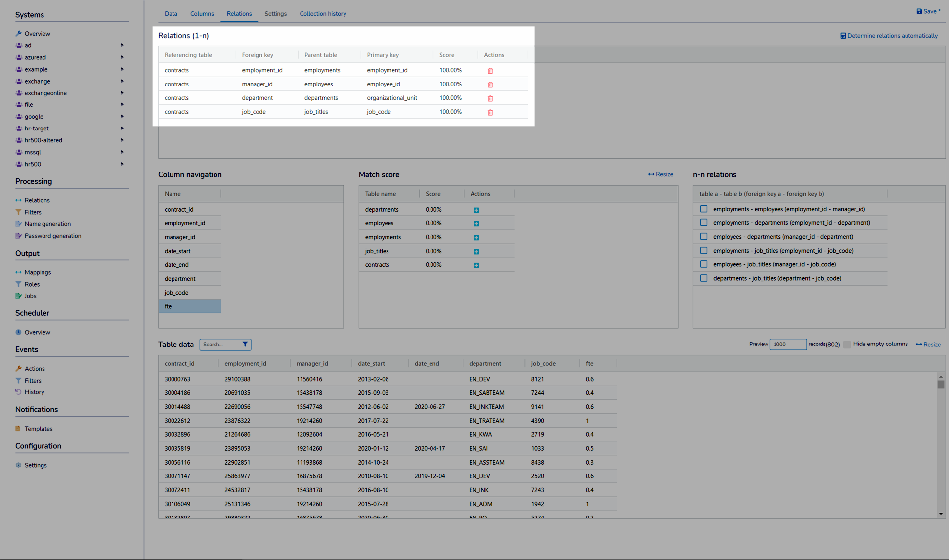
Task: Switch to the Columns tab
Action: [202, 14]
